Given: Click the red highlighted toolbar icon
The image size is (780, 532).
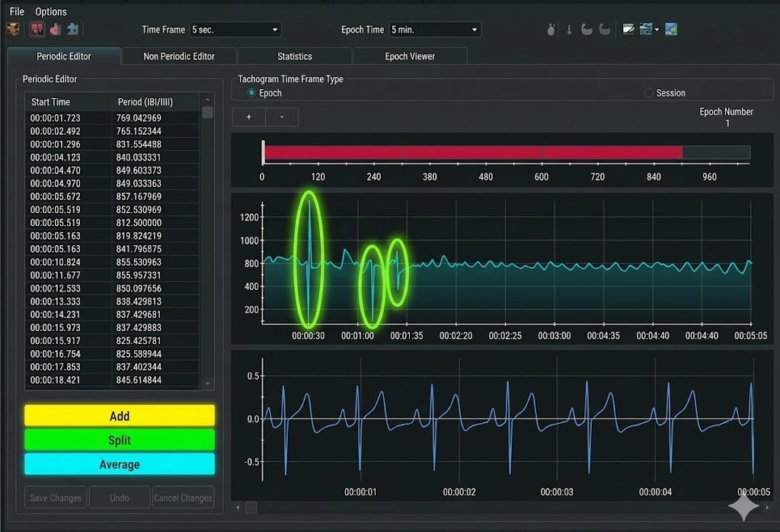Looking at the screenshot, I should (x=37, y=30).
